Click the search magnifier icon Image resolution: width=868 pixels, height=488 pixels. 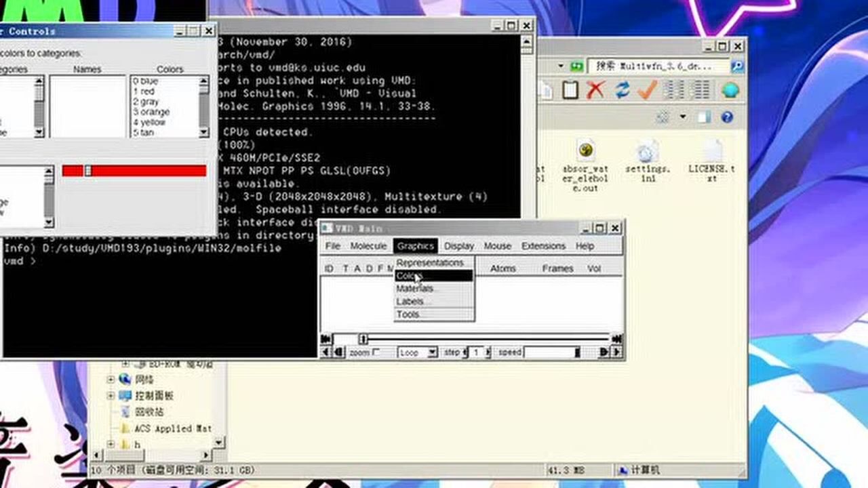(737, 66)
